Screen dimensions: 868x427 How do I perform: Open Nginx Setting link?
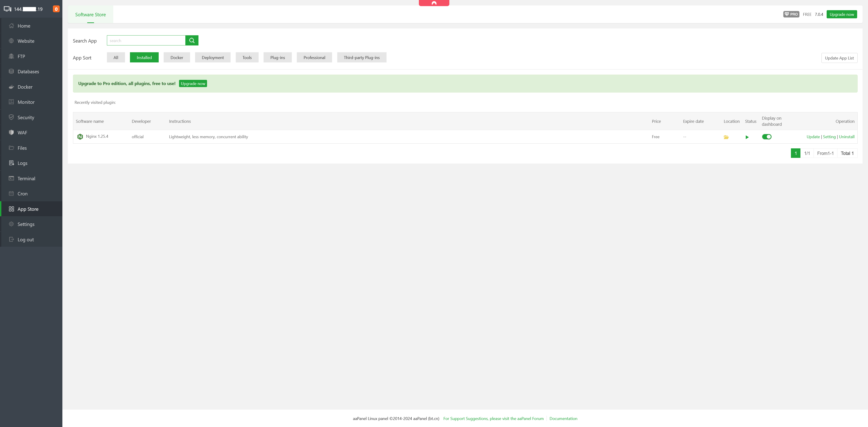[x=829, y=137]
